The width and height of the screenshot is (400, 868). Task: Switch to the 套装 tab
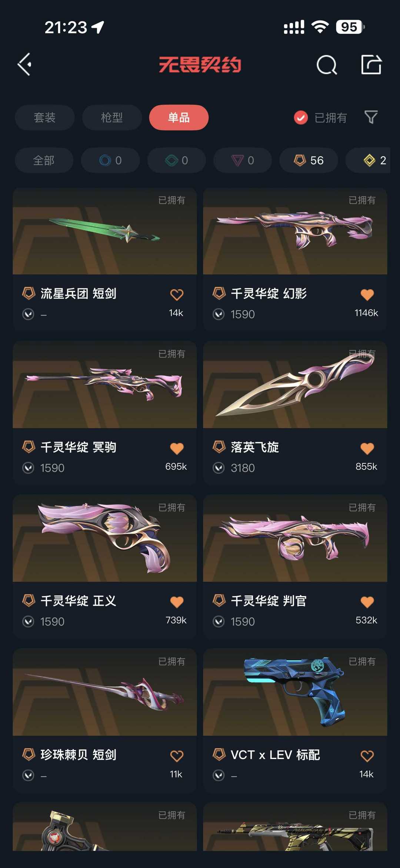[x=45, y=118]
